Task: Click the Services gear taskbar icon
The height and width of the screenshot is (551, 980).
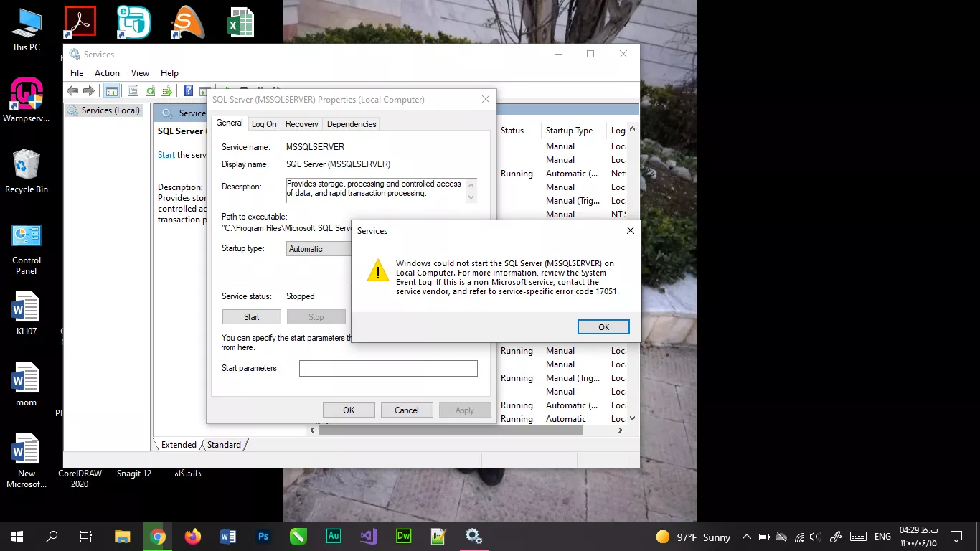Action: tap(473, 537)
